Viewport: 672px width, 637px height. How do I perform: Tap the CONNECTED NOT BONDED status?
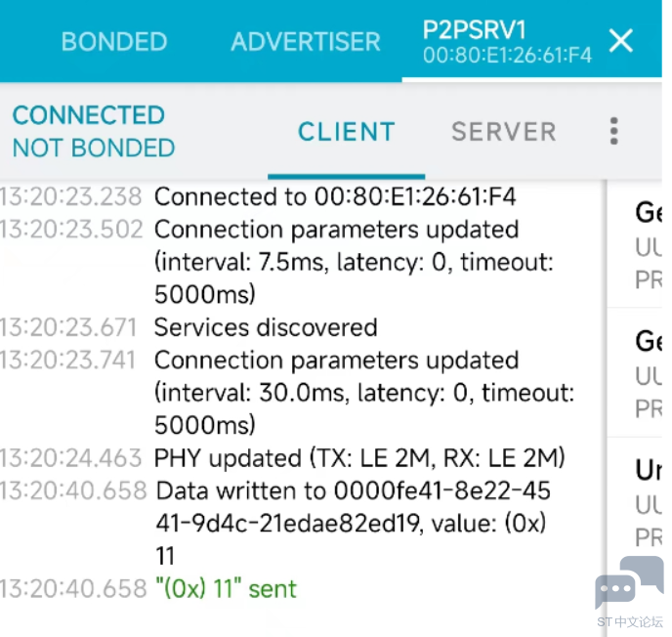tap(93, 131)
